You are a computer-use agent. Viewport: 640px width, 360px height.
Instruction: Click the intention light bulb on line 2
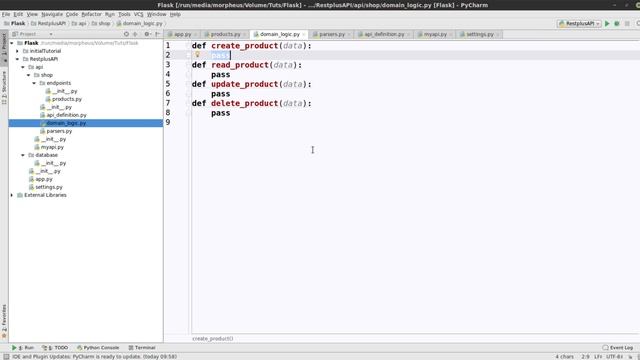198,54
